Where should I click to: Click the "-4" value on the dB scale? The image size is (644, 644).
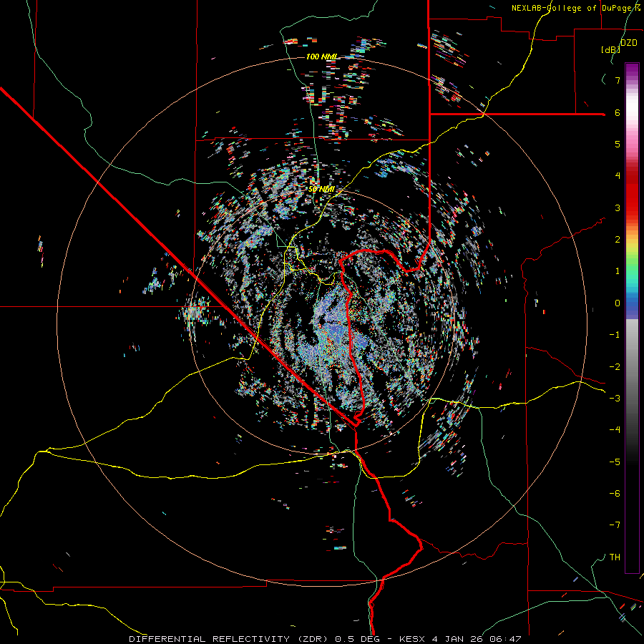pyautogui.click(x=615, y=430)
